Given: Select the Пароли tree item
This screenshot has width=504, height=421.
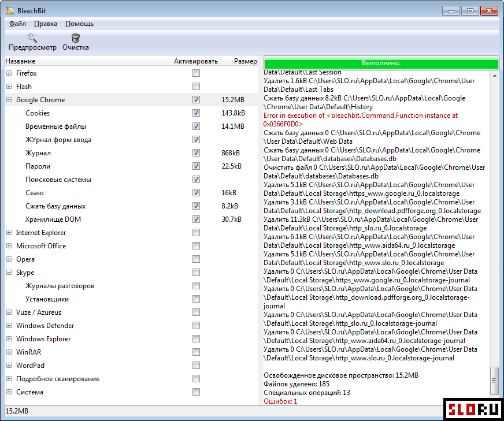Looking at the screenshot, I should 38,166.
